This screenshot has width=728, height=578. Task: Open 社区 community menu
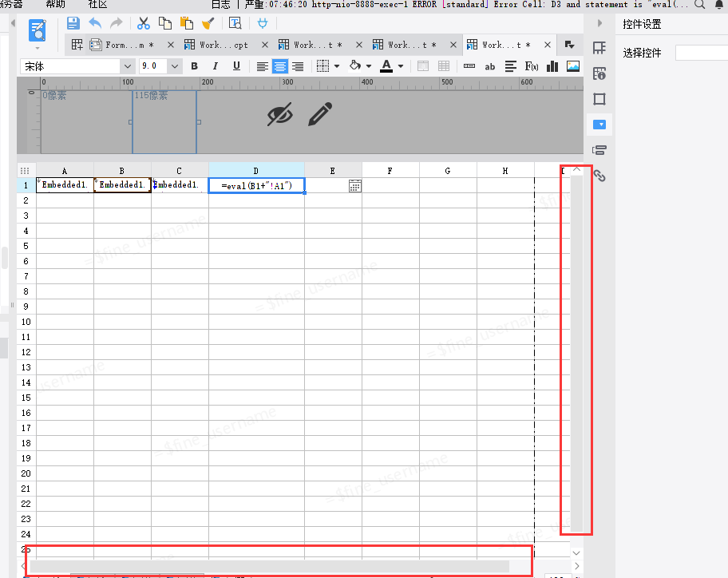(97, 4)
